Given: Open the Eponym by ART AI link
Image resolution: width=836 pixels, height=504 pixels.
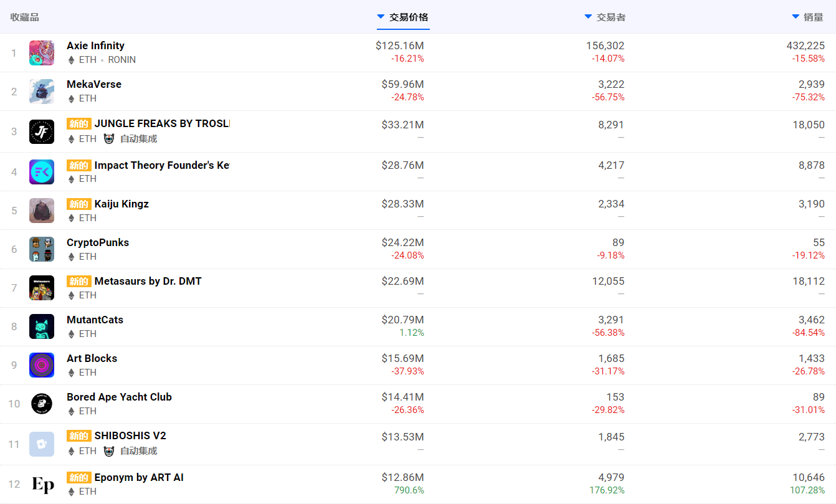Looking at the screenshot, I should pyautogui.click(x=139, y=478).
